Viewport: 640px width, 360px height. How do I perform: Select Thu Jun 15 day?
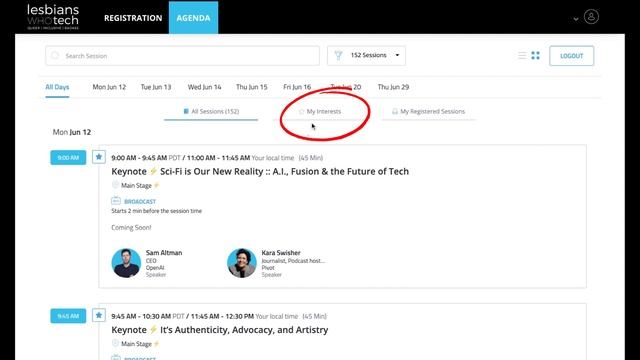(251, 87)
